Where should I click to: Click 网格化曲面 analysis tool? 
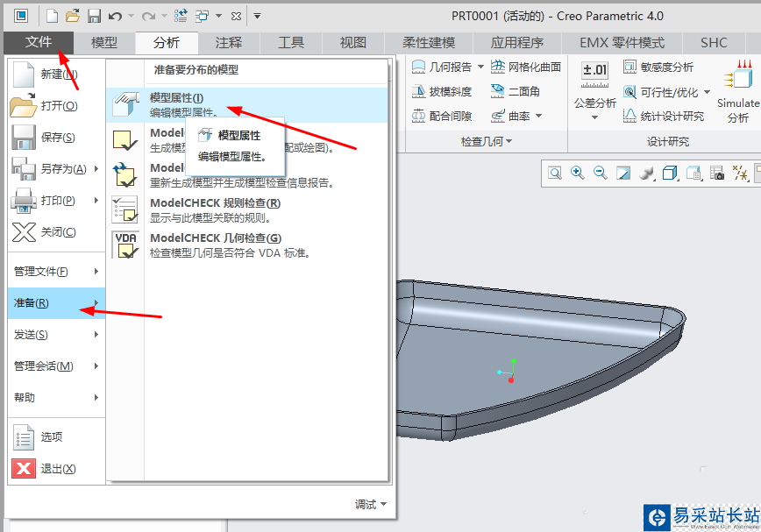tap(526, 67)
